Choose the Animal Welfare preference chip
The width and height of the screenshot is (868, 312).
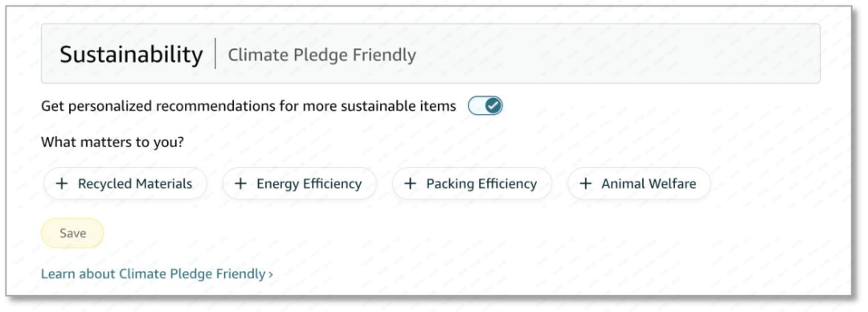[639, 184]
